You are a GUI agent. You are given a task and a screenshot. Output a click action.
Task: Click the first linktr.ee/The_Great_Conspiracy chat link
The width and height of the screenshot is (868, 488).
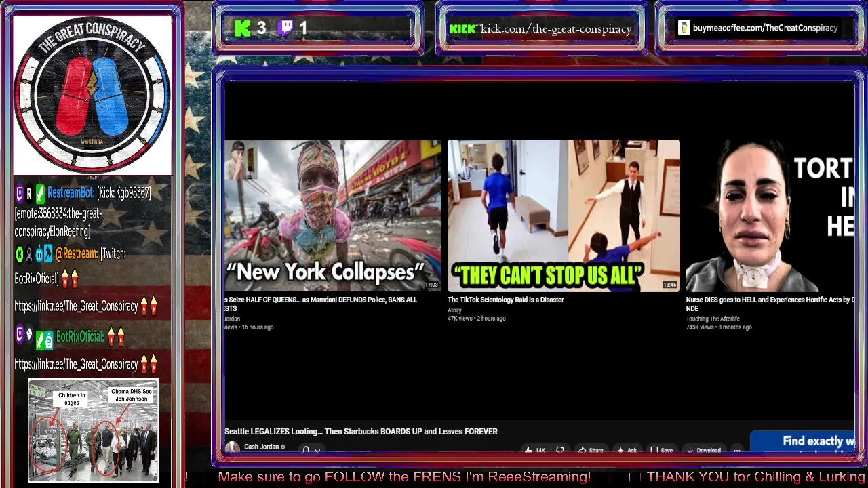coord(76,306)
